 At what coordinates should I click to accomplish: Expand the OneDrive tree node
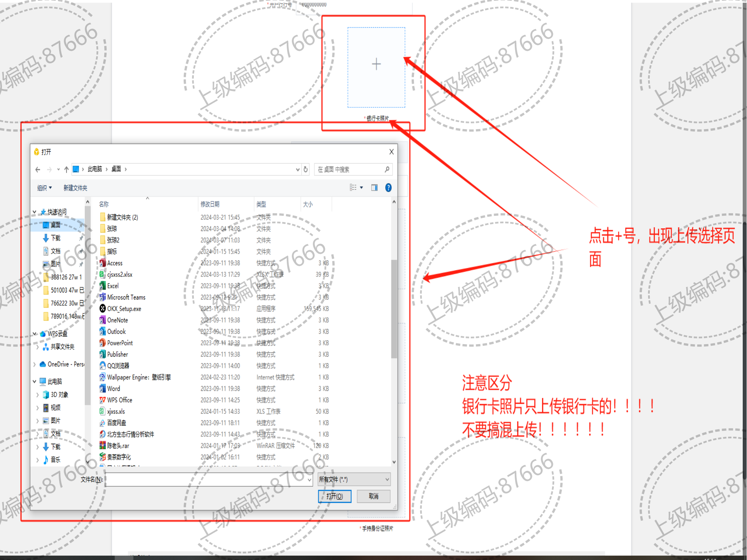(x=35, y=364)
